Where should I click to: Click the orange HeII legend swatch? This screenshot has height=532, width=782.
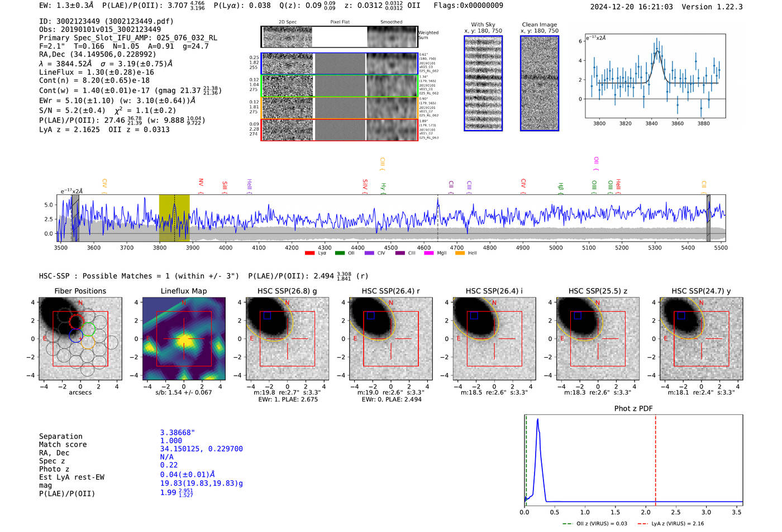(x=460, y=253)
